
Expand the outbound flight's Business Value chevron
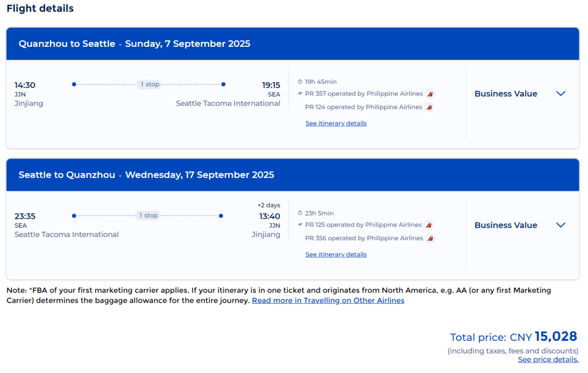pyautogui.click(x=561, y=94)
